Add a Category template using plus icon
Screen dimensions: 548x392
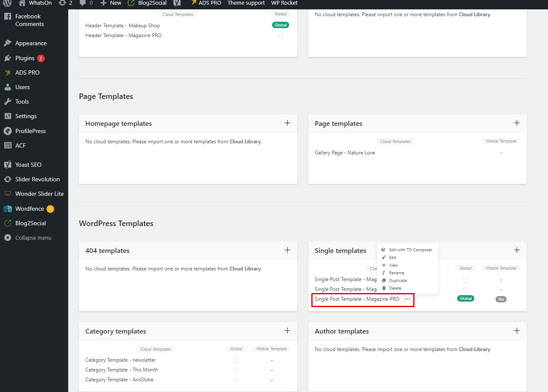[287, 331]
